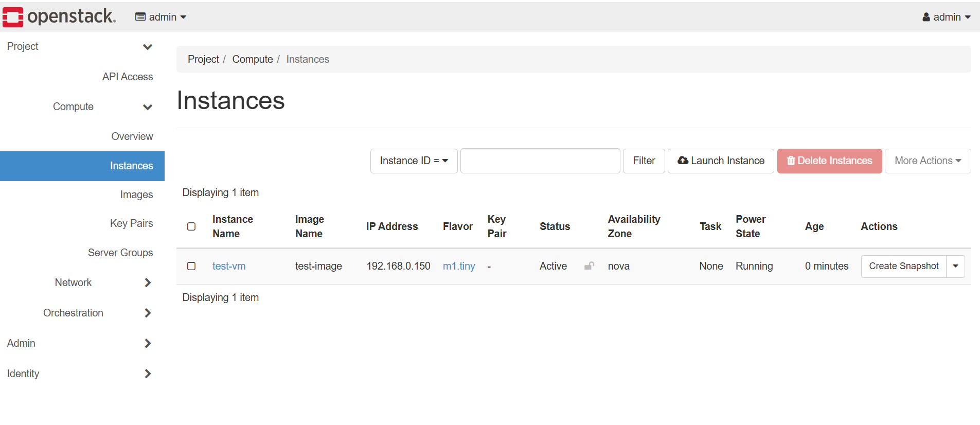Open the Key Pairs page
This screenshot has height=425, width=980.
131,223
